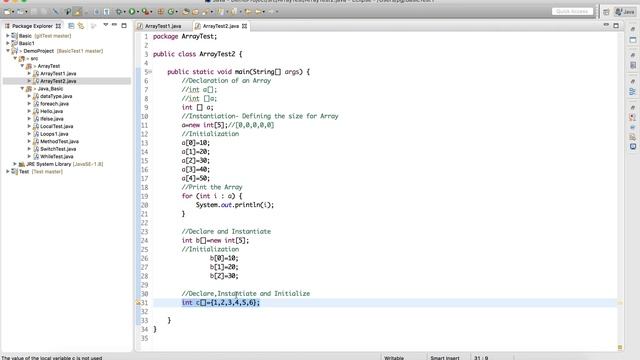Collapse the src folder
The image size is (640, 360).
click(x=15, y=58)
